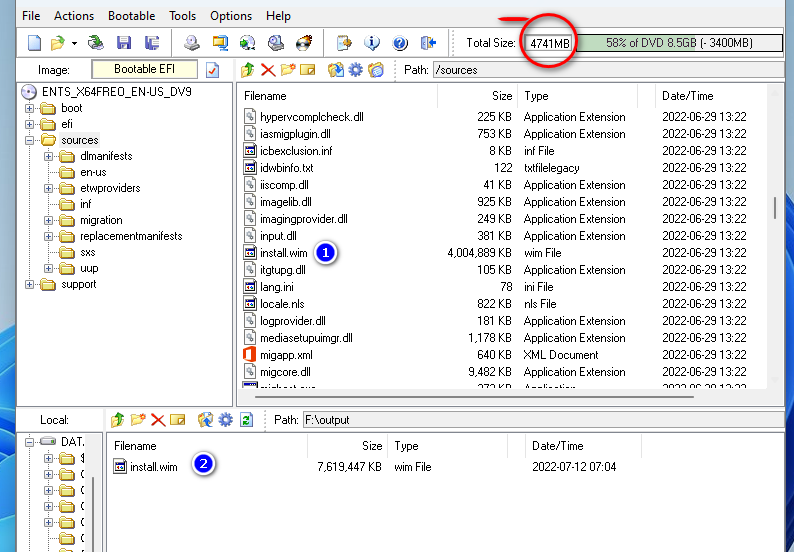Viewport: 794px width, 552px height.
Task: Click red Delete X in the Local toolbar
Action: tap(158, 420)
